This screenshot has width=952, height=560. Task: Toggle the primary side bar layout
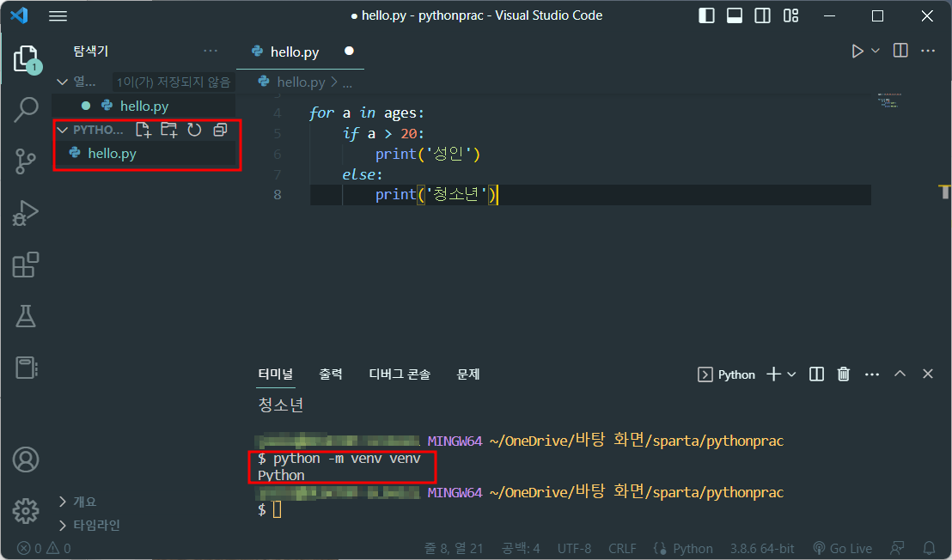707,15
